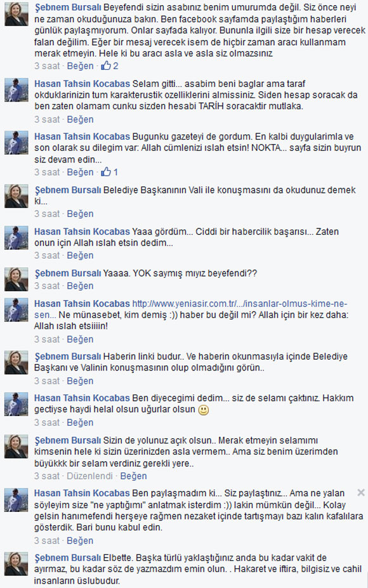
Task: Open Şebnem Bursalı avatar on topmost comment
Action: [16, 14]
